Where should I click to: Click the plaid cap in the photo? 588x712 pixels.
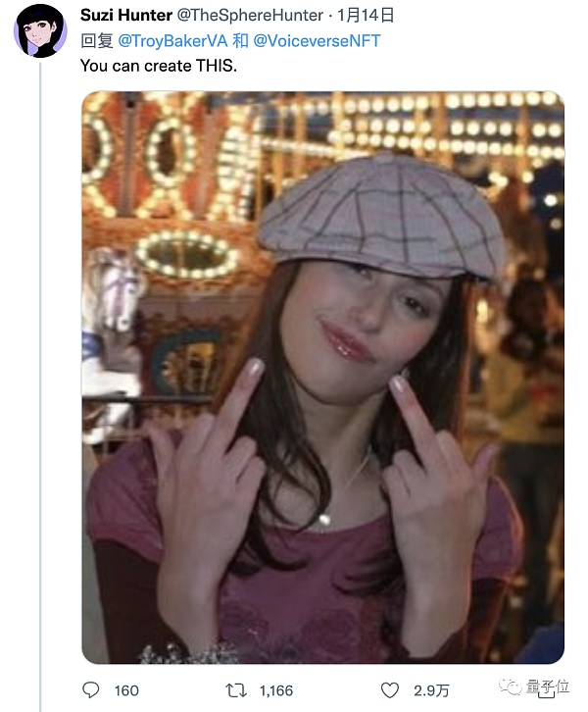click(382, 218)
